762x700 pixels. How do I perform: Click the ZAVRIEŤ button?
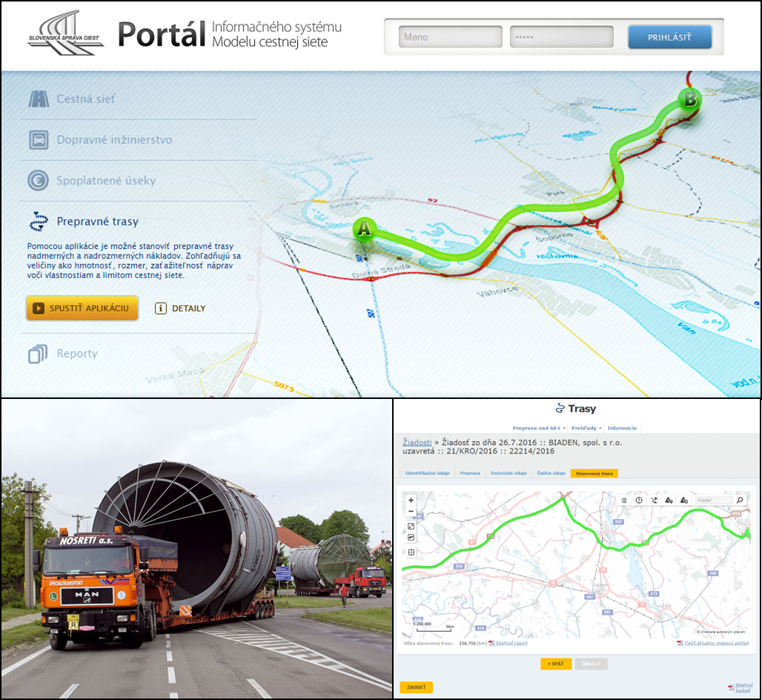click(416, 687)
